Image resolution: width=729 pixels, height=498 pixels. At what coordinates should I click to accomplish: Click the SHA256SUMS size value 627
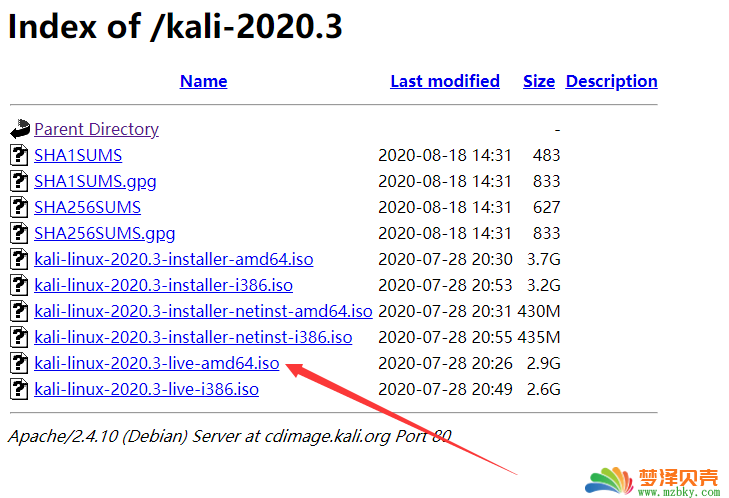(546, 207)
